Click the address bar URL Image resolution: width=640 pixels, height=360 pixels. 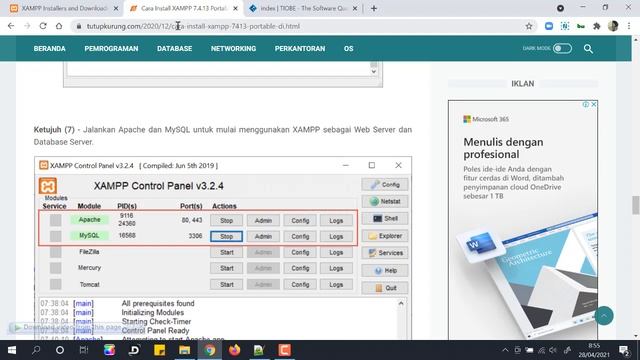[x=193, y=26]
